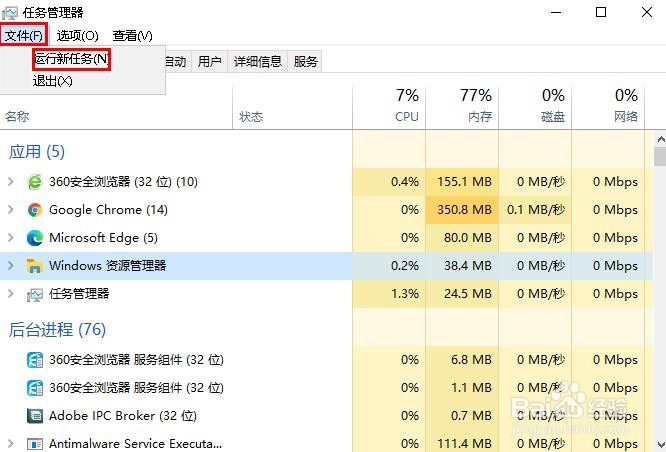Select Adobe IPC Broker (32 位) process

(x=326, y=416)
